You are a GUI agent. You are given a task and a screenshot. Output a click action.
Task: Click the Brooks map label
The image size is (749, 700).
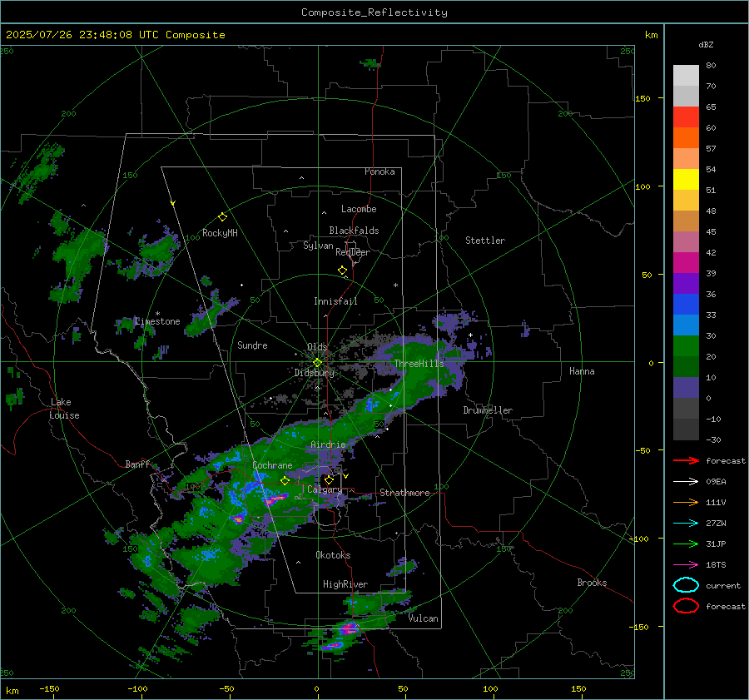tap(592, 583)
